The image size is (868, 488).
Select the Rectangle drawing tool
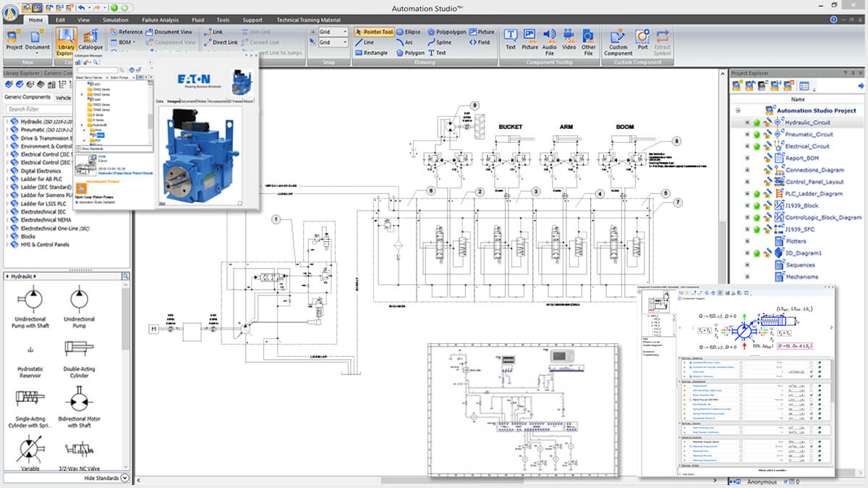click(371, 53)
